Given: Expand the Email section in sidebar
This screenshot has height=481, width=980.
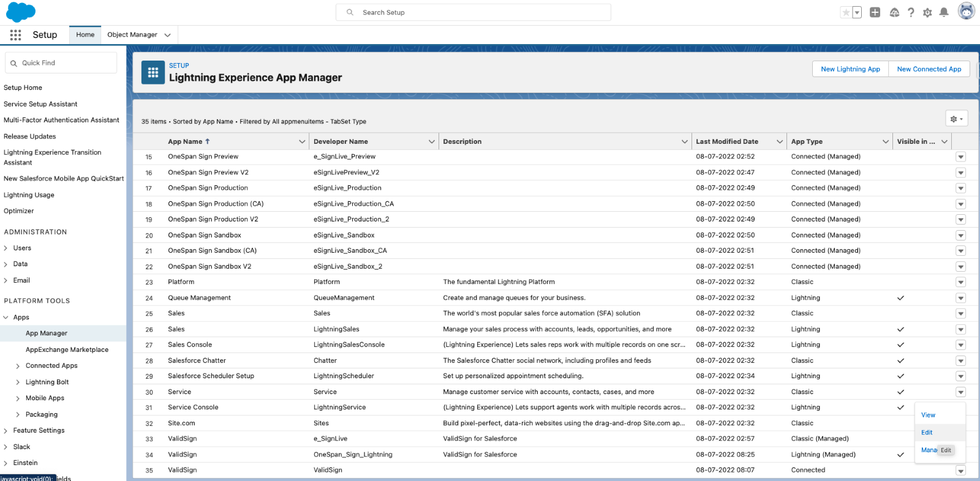Looking at the screenshot, I should (6, 280).
